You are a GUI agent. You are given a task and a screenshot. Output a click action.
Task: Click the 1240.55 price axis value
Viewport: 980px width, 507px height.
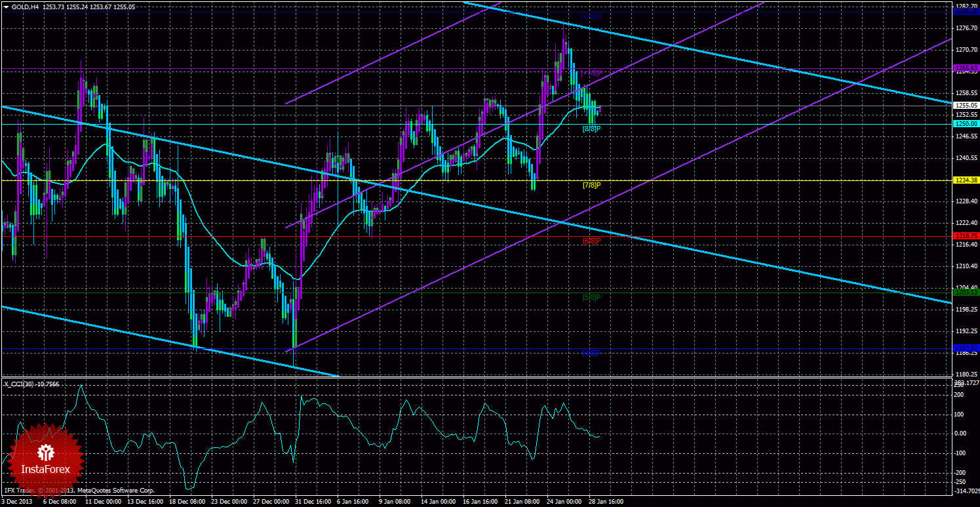click(x=966, y=157)
